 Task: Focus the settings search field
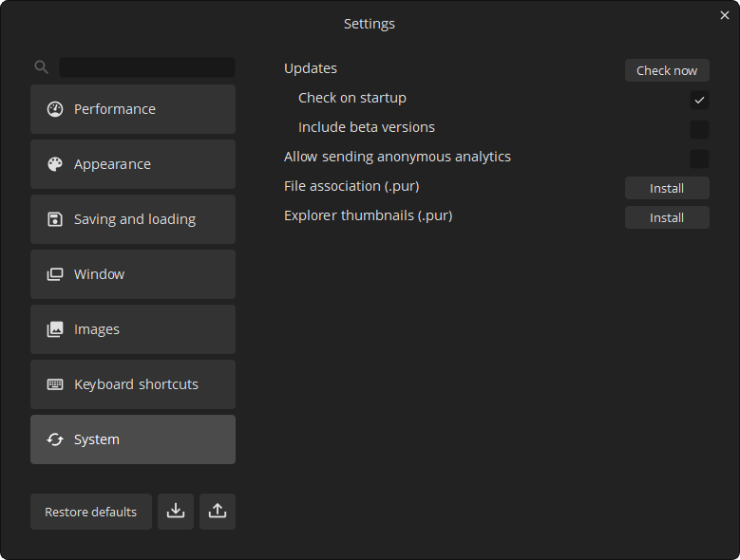pyautogui.click(x=147, y=67)
